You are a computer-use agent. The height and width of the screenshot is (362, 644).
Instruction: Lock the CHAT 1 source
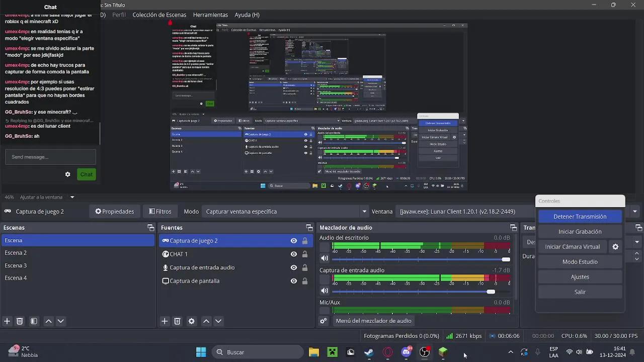(x=305, y=254)
